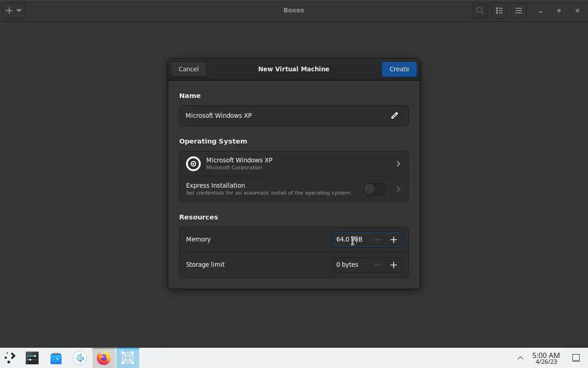
Task: Click the Create button
Action: pos(399,69)
